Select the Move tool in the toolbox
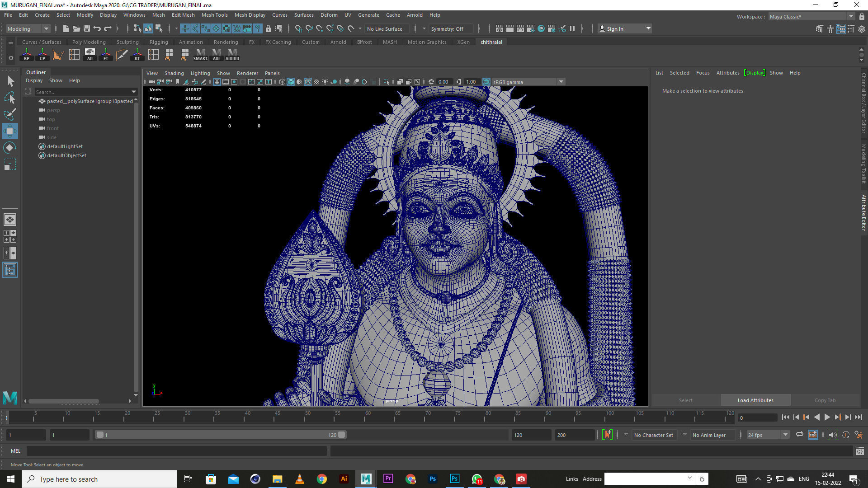 click(10, 131)
